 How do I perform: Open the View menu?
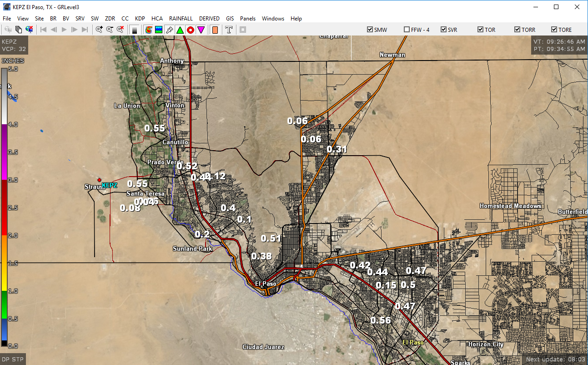pos(23,19)
